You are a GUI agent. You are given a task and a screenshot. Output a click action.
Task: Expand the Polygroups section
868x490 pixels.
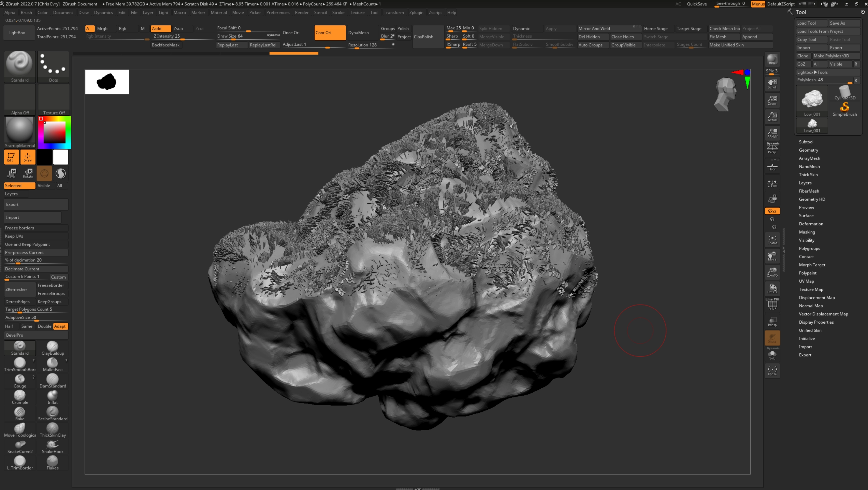(x=809, y=249)
